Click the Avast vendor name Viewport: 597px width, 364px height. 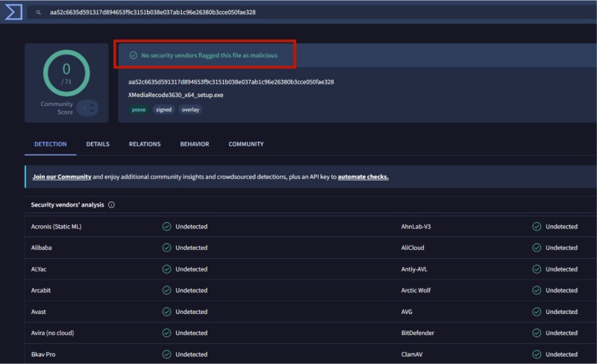click(x=39, y=312)
